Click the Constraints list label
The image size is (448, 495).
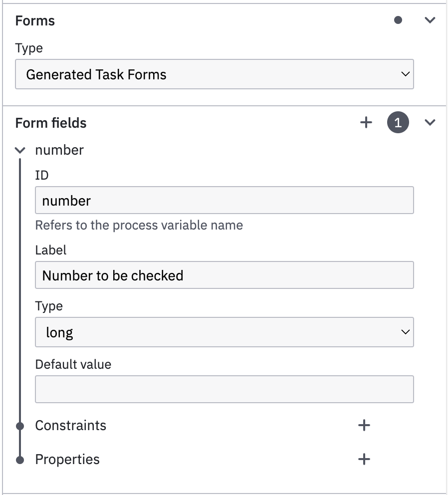(x=71, y=426)
